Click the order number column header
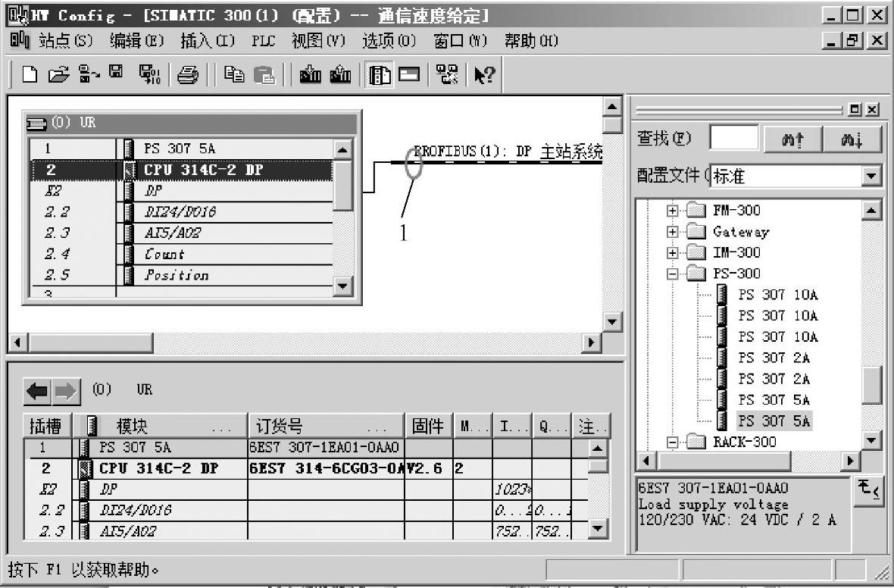The height and width of the screenshot is (588, 894). click(x=326, y=426)
